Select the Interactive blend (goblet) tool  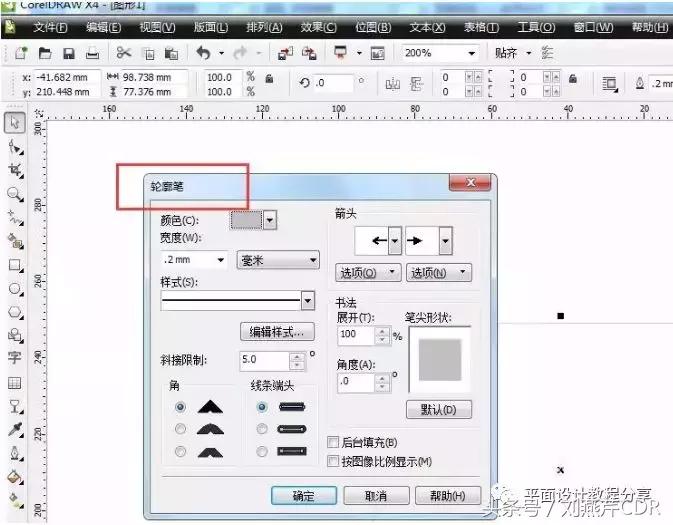point(15,406)
